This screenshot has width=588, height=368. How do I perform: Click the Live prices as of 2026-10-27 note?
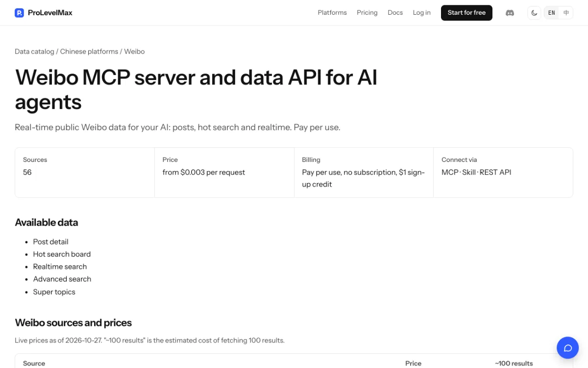pyautogui.click(x=149, y=341)
